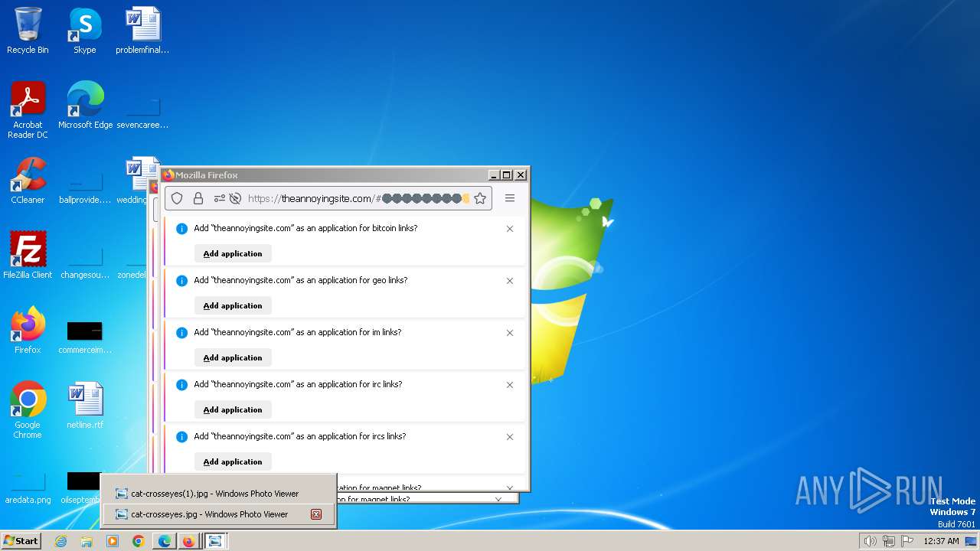Image resolution: width=980 pixels, height=551 pixels.
Task: Dismiss the irc links notification
Action: (x=510, y=385)
